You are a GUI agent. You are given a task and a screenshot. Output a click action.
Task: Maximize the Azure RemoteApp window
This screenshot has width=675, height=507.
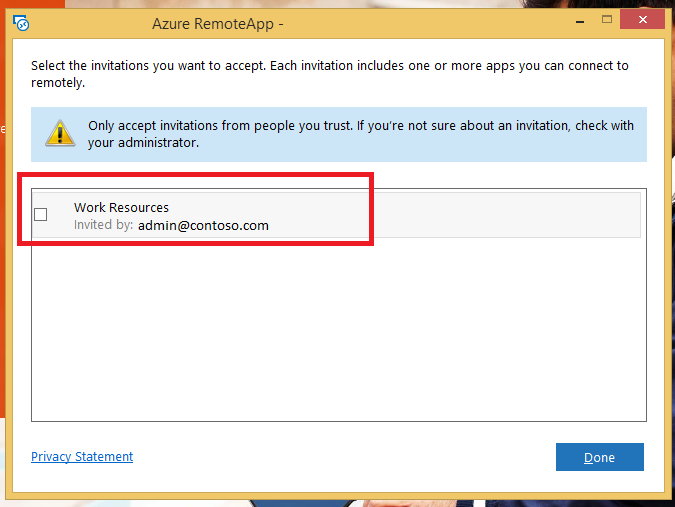pyautogui.click(x=607, y=19)
